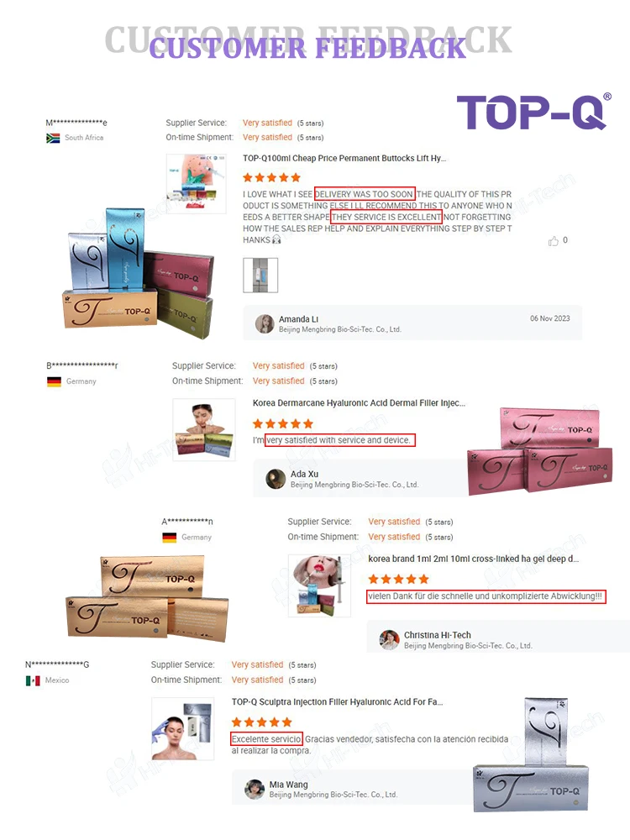Click the five-star rating on German Abwicklung review

(398, 579)
